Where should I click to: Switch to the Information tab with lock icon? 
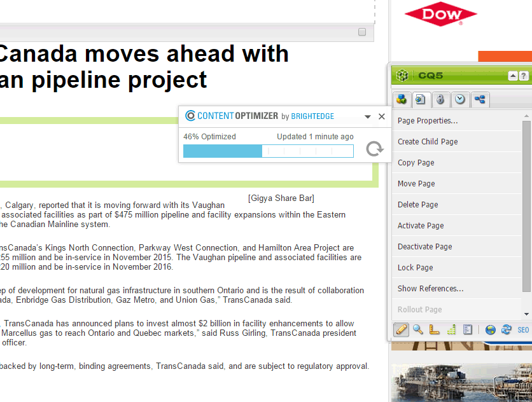pos(440,100)
